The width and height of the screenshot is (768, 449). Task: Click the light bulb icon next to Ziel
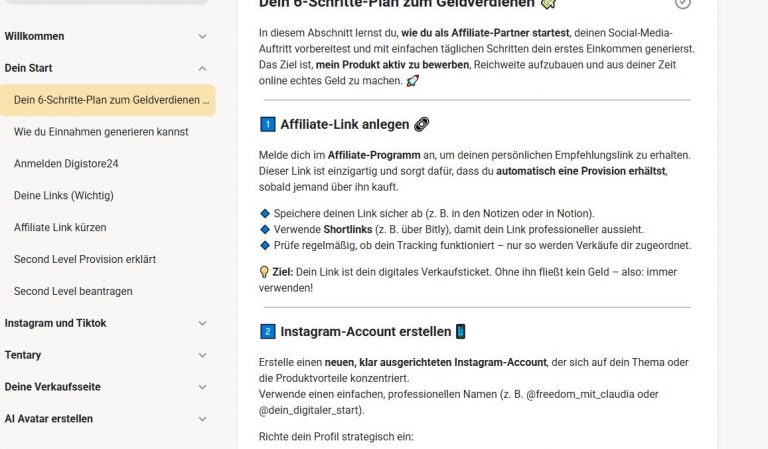(x=264, y=272)
